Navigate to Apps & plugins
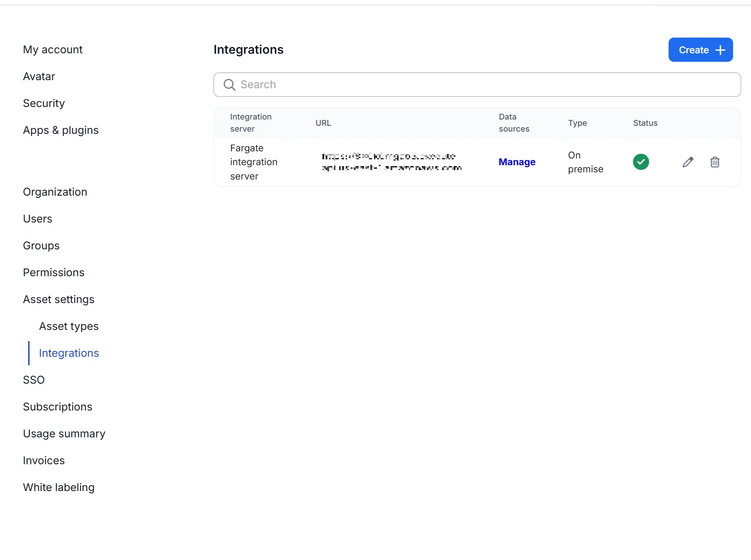This screenshot has width=751, height=560. coord(61,130)
